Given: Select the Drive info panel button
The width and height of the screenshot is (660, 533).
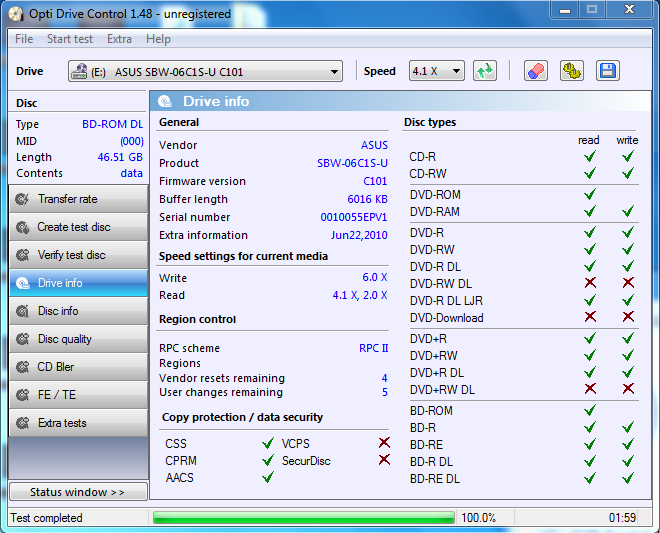Looking at the screenshot, I should [78, 283].
